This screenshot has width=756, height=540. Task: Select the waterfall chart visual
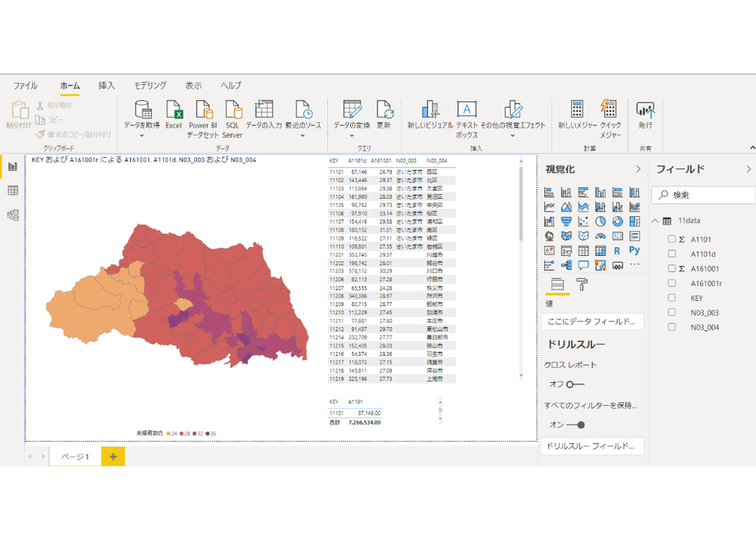click(549, 221)
